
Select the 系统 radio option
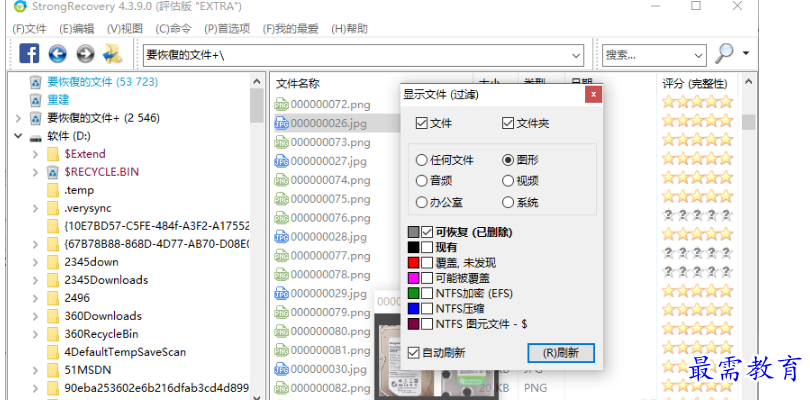508,202
